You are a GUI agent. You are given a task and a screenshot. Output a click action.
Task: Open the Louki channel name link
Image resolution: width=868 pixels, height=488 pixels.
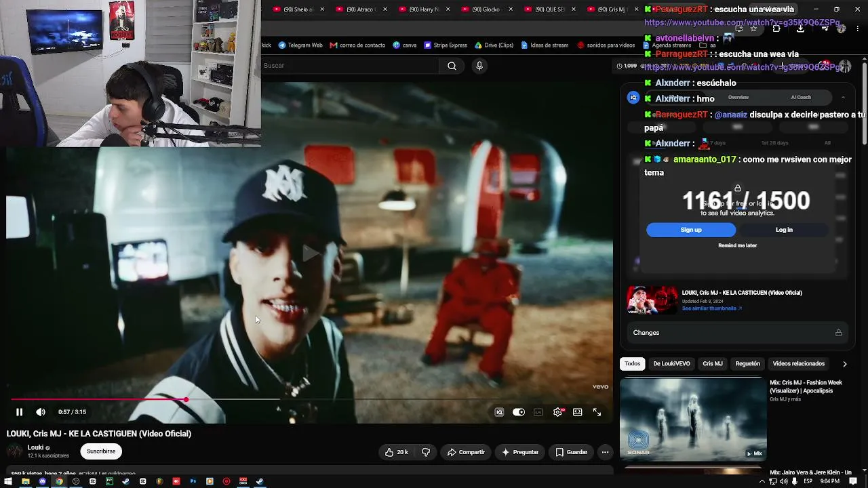[x=35, y=447]
